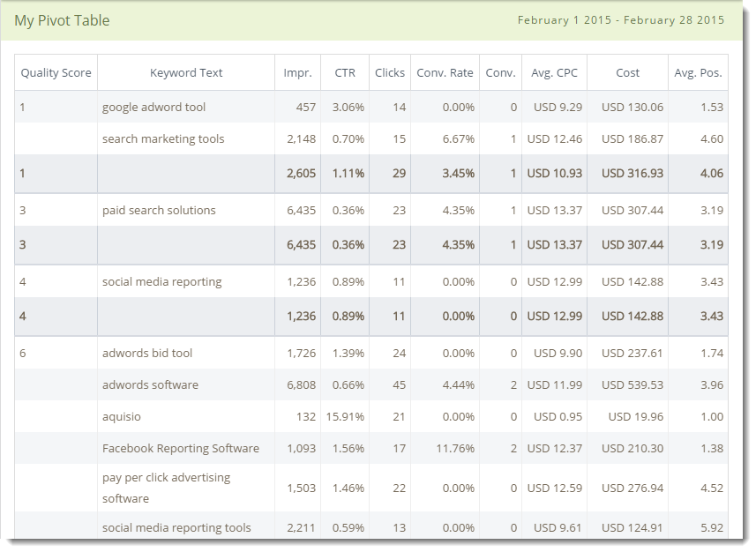Click average position subtotal 4.06
This screenshot has height=552, width=756.
tap(712, 173)
